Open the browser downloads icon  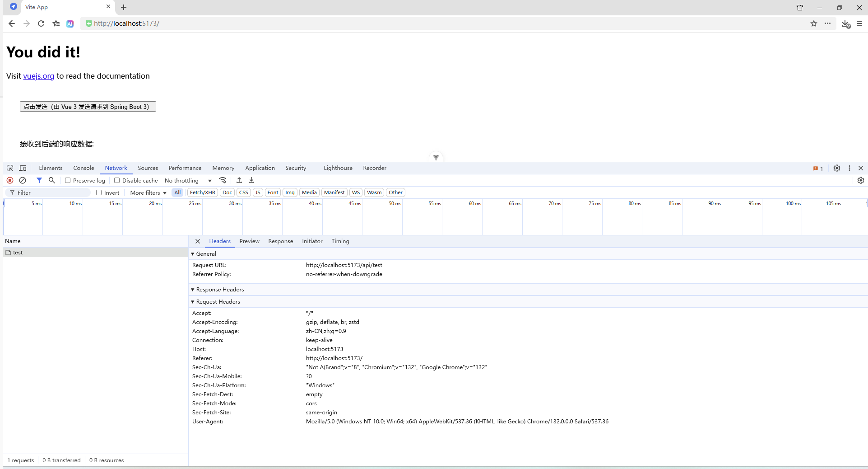tap(846, 23)
